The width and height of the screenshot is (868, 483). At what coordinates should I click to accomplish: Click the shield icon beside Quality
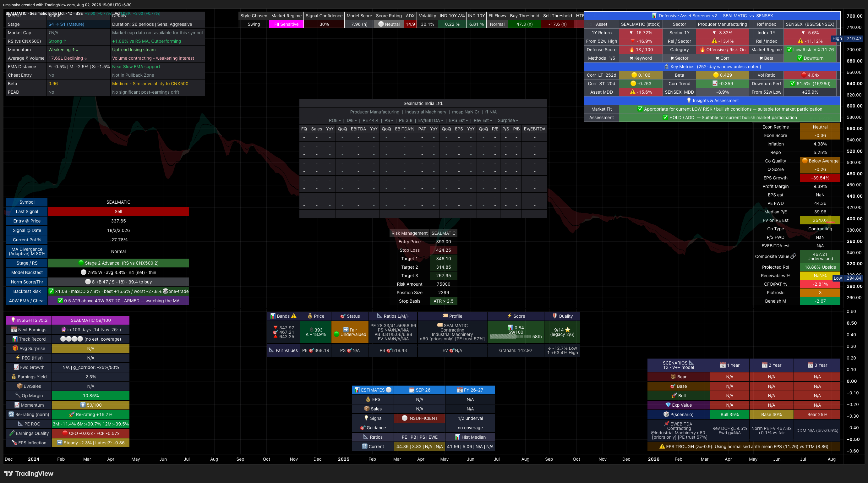coord(554,316)
